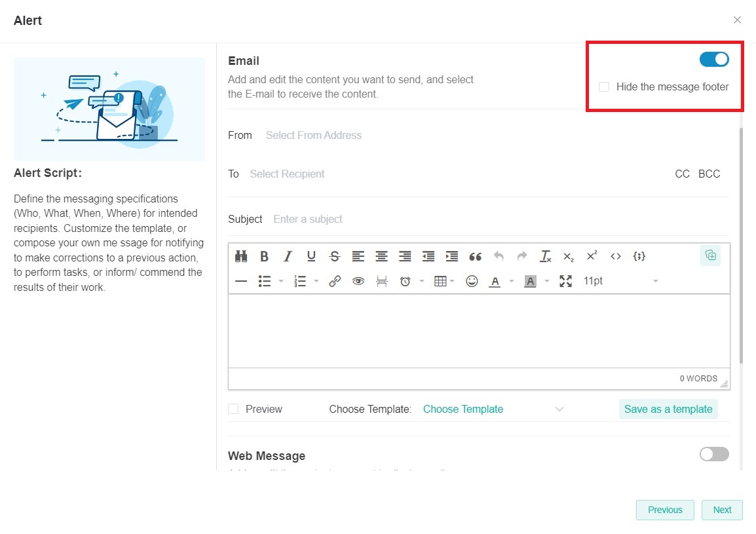
Task: Insert a blockquote
Action: 475,256
